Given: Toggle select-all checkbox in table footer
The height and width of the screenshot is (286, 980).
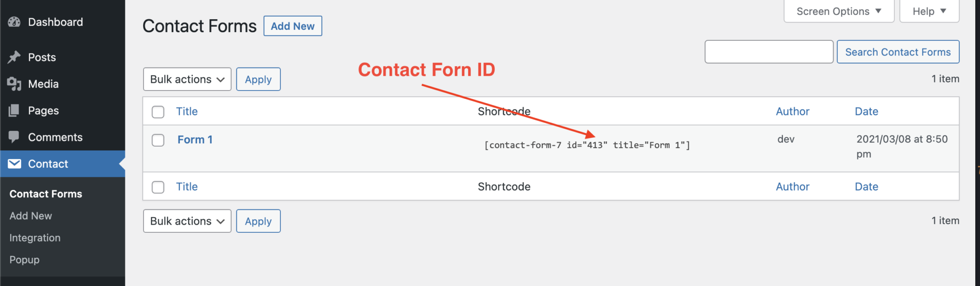Looking at the screenshot, I should 158,187.
